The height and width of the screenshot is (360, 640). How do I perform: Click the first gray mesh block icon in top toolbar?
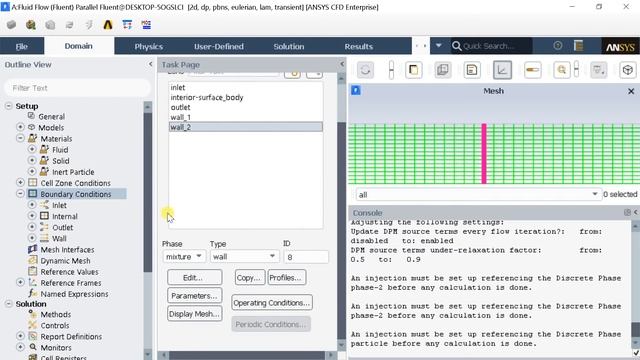click(11, 25)
